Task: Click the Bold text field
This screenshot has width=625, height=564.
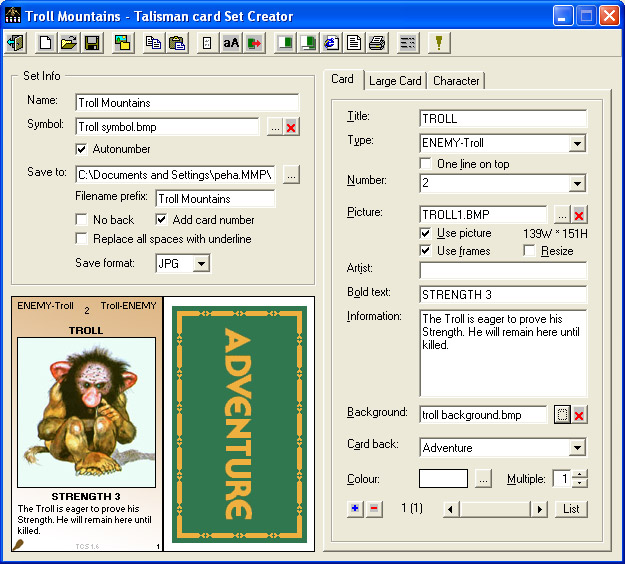Action: coord(503,295)
